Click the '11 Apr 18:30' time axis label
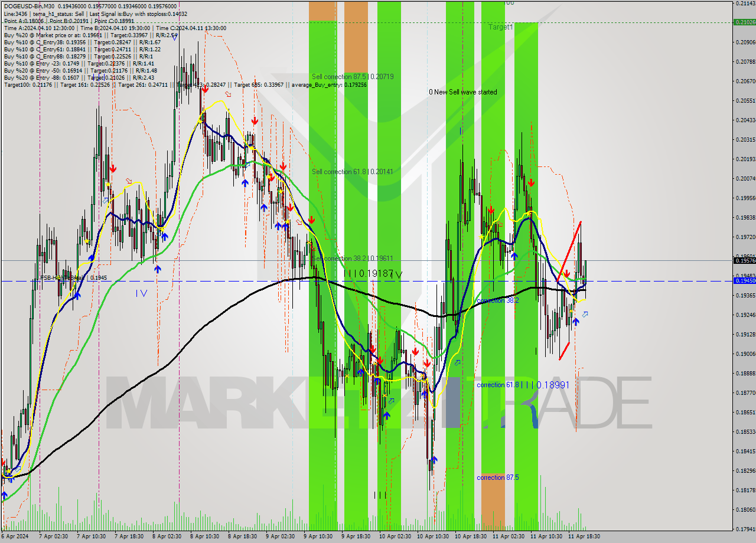The height and width of the screenshot is (543, 756). (585, 537)
